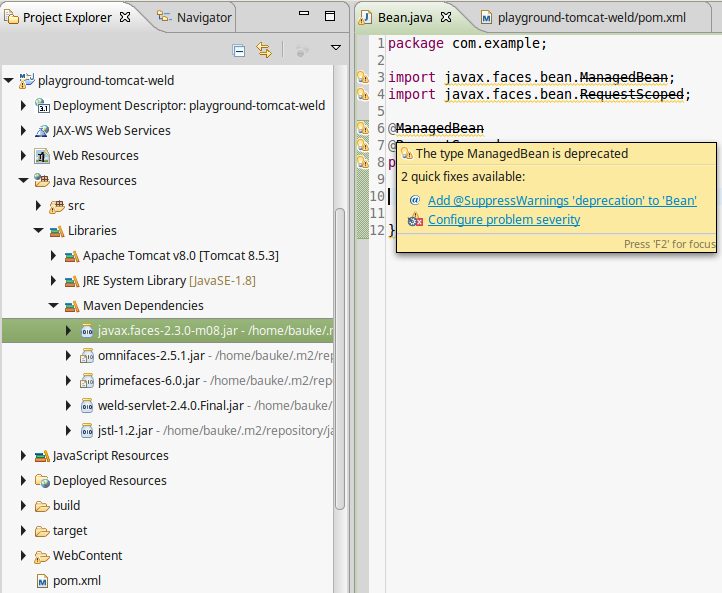This screenshot has height=593, width=722.
Task: Click the javax.faces jar file icon
Action: (x=87, y=331)
